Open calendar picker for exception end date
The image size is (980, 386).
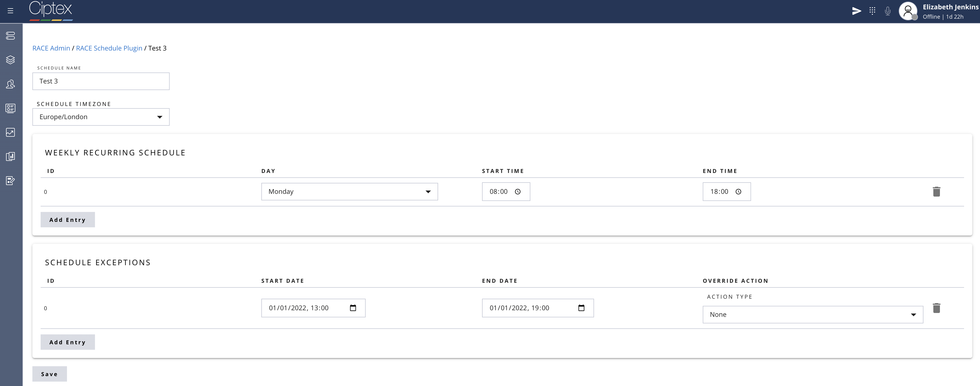click(581, 308)
